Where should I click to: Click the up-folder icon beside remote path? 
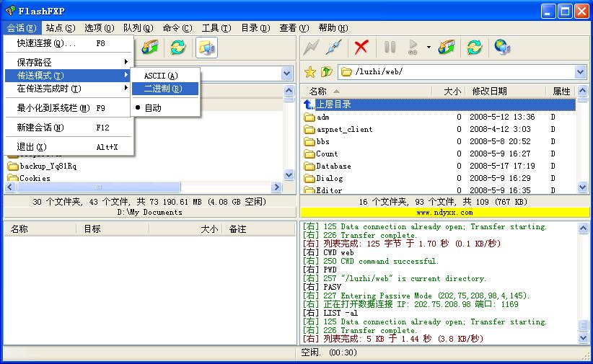pos(326,72)
